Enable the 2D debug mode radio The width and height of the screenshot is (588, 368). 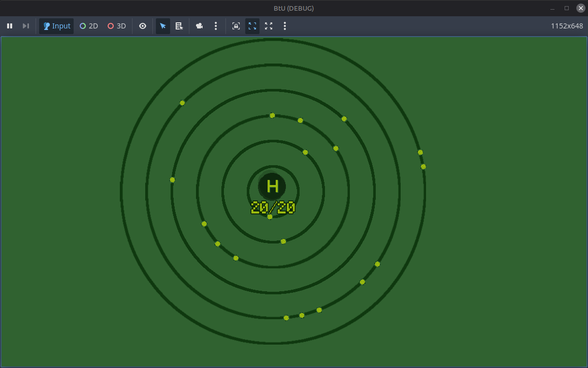88,26
